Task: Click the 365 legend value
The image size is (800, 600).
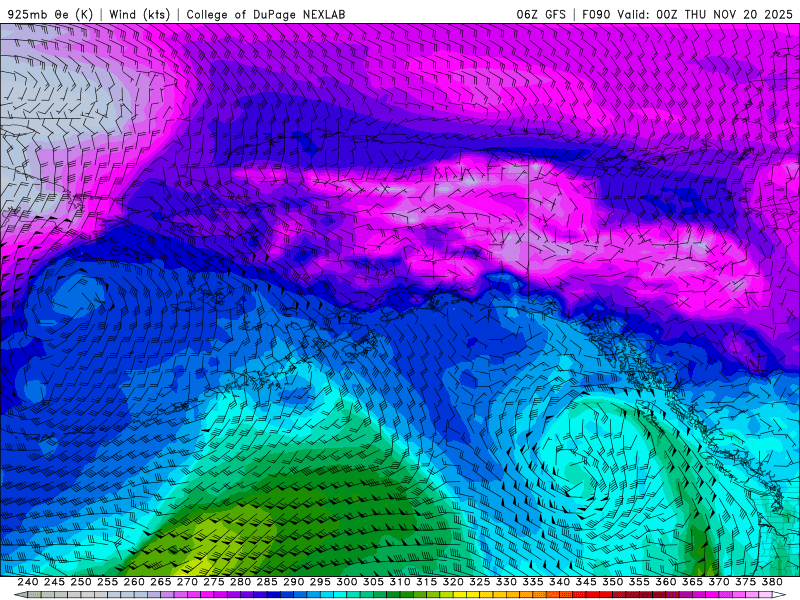Action: [692, 582]
